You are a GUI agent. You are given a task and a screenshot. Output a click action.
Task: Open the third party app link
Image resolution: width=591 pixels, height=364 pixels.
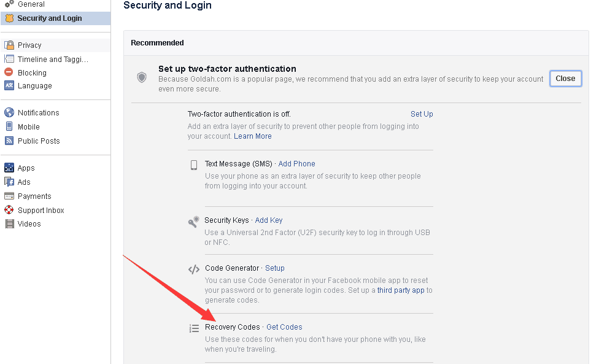(401, 290)
